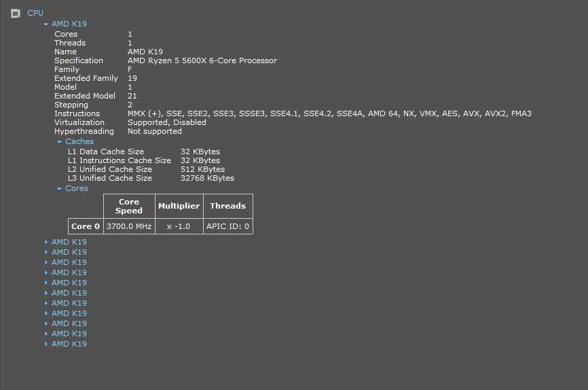Screen dimensions: 588x390
Task: Collapse the Caches subsection
Action: (x=59, y=141)
